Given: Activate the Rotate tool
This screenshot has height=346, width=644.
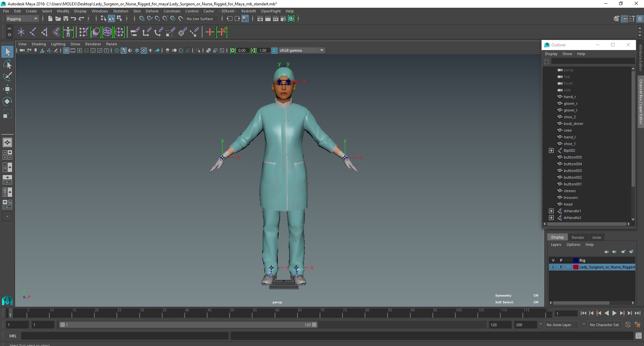Looking at the screenshot, I should click(x=7, y=101).
